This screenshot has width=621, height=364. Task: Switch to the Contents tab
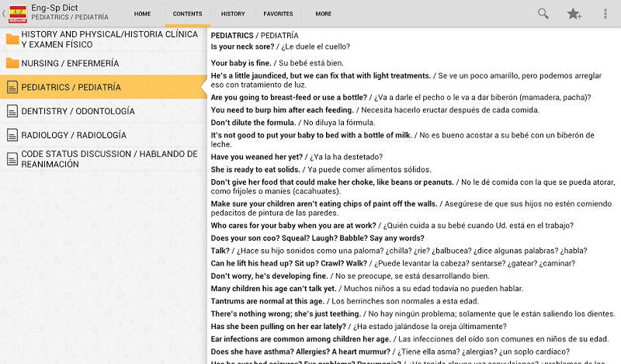click(x=187, y=14)
